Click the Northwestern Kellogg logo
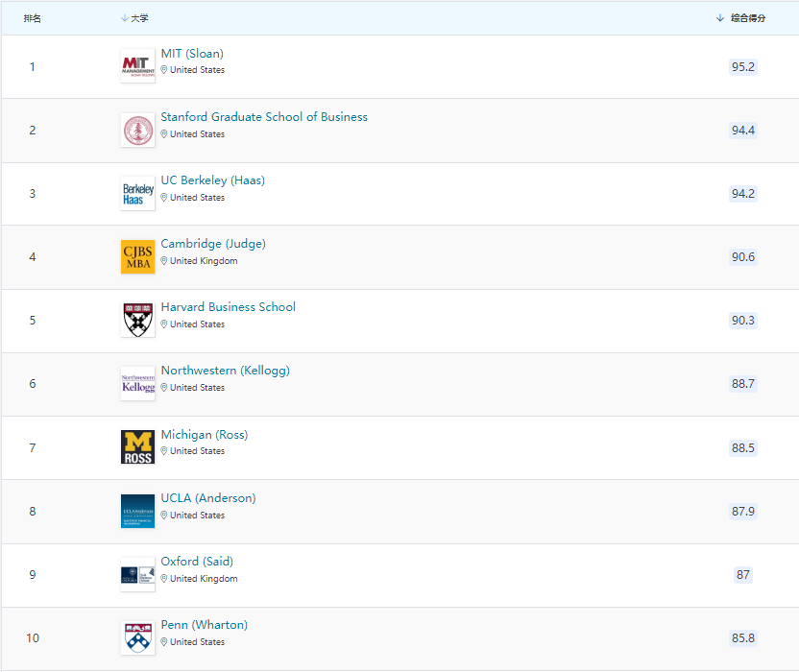 137,383
